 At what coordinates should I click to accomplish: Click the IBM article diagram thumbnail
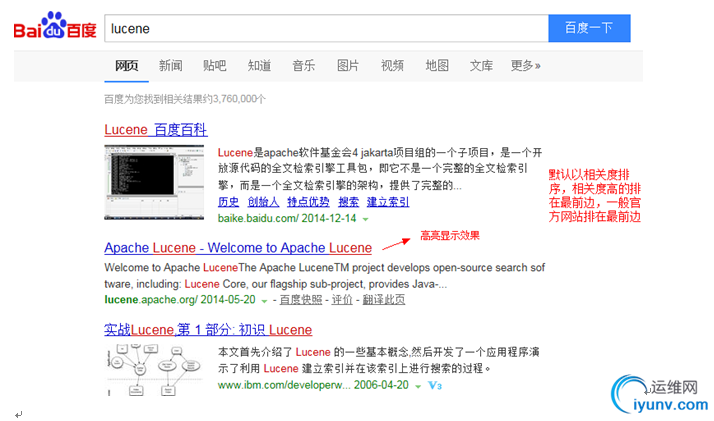[x=154, y=370]
